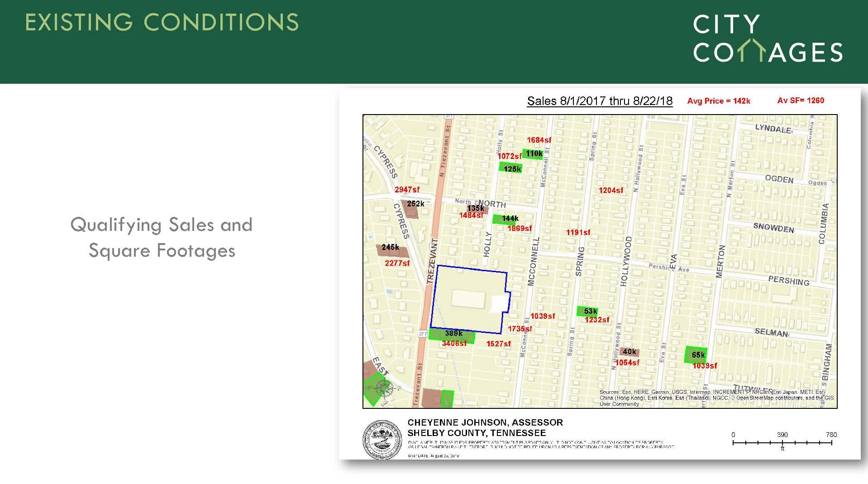868x484 pixels.
Task: Click the 'Sales 8/1/2017 thru 8/22/18' map title
Action: coord(600,101)
